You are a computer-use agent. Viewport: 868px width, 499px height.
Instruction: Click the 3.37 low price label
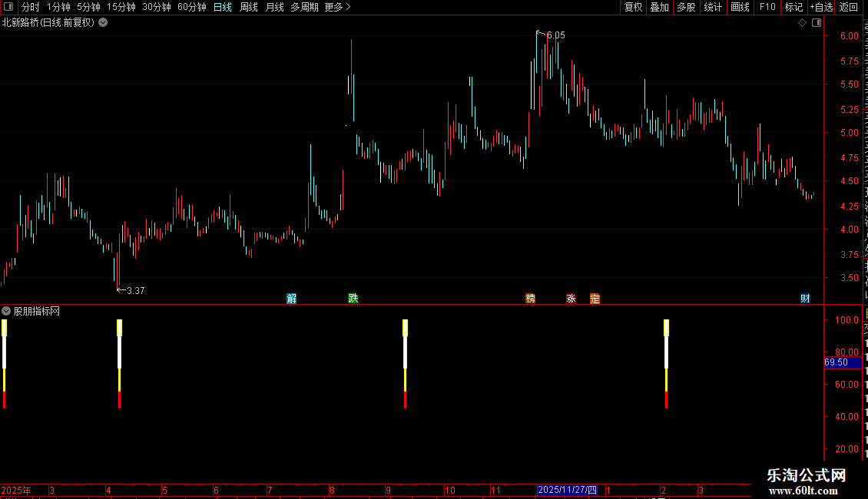[x=136, y=290]
